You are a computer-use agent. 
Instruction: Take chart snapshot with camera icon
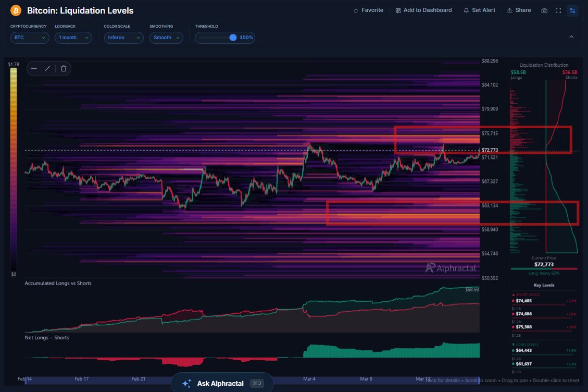544,10
